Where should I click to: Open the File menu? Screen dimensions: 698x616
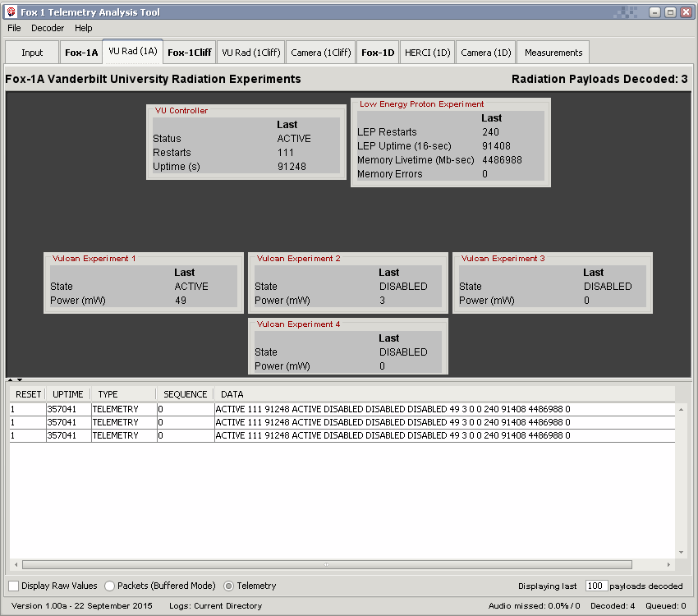pyautogui.click(x=15, y=28)
